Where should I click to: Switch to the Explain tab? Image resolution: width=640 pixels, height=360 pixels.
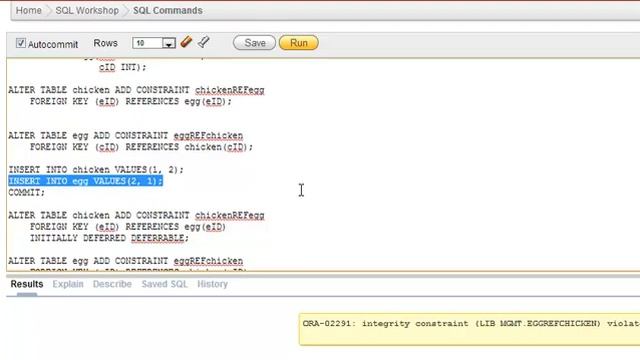point(68,284)
